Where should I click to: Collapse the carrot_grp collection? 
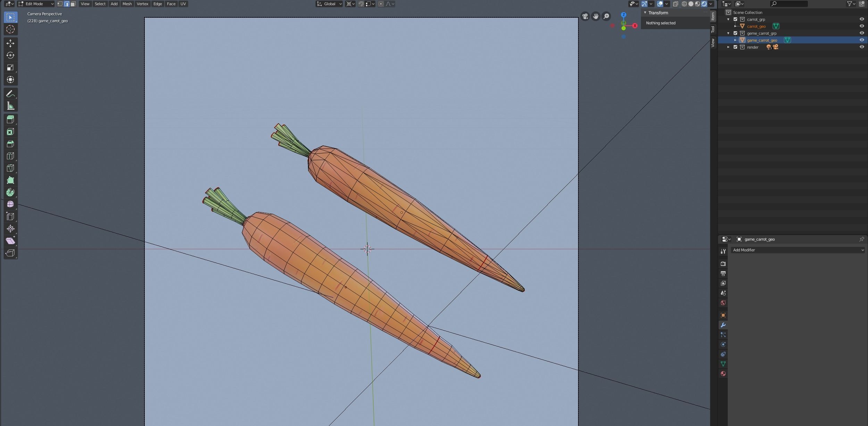coord(728,19)
